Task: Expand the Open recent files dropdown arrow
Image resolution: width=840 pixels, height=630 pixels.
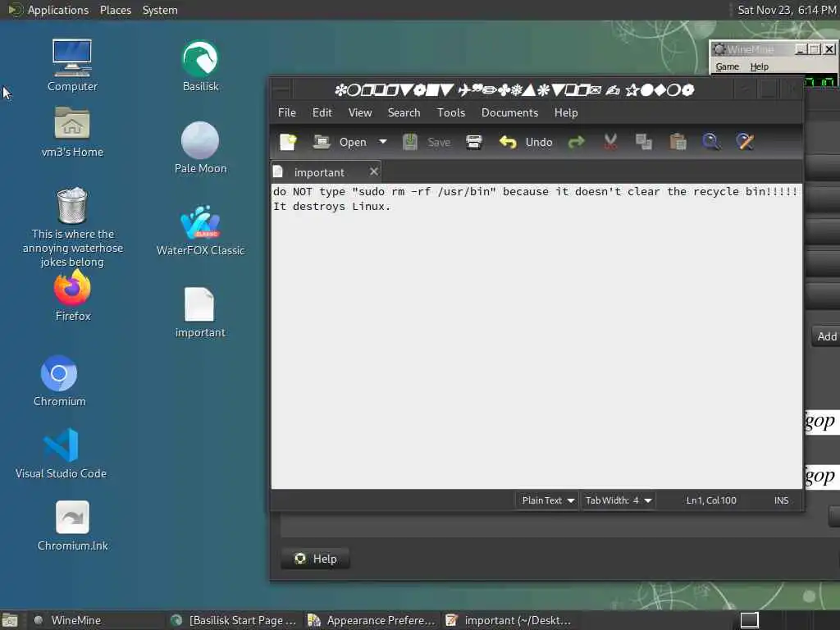Action: [x=382, y=142]
